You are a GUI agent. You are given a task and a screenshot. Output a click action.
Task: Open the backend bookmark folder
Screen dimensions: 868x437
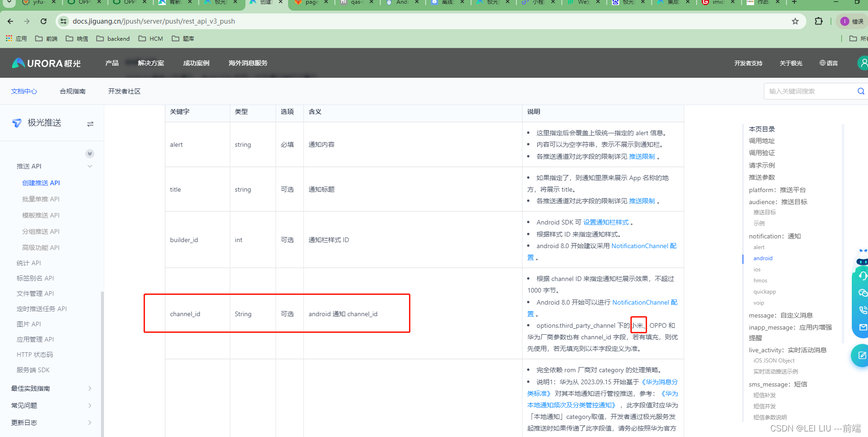(x=113, y=38)
